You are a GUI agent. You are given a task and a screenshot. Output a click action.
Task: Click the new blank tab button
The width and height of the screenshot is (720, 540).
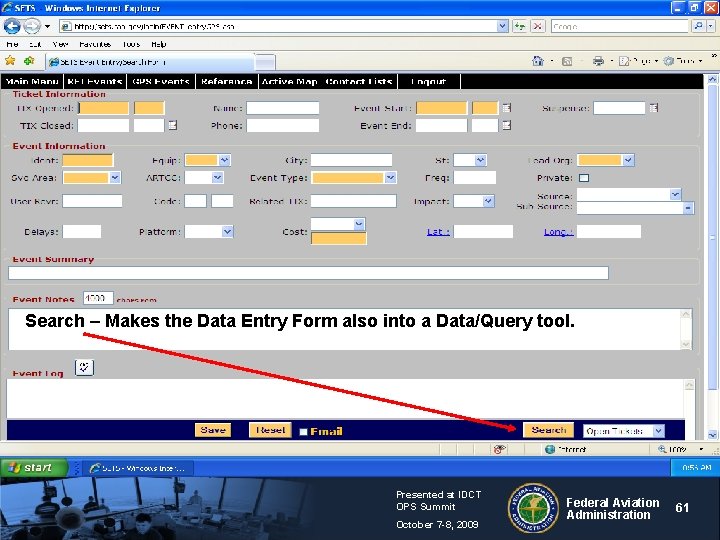click(x=265, y=62)
